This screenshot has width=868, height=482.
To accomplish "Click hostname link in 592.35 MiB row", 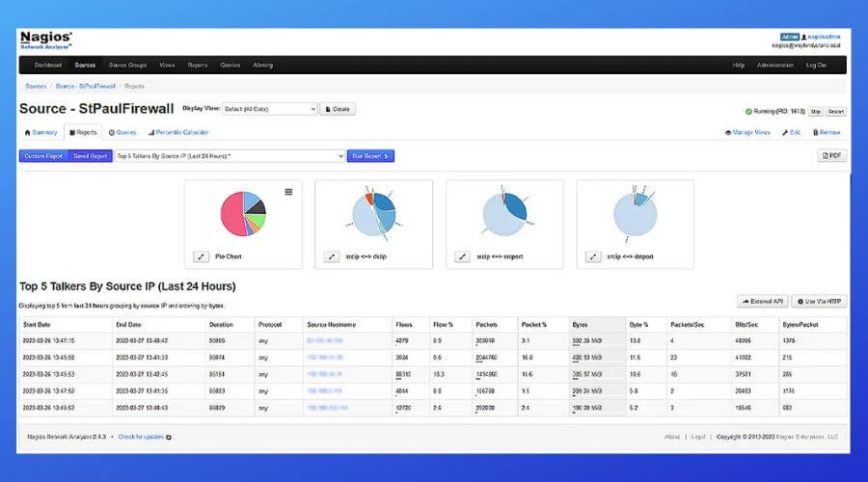I will (325, 341).
